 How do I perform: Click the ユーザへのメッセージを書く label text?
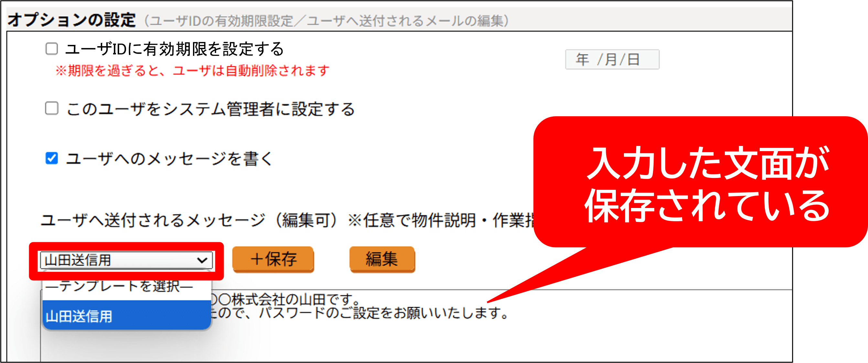pyautogui.click(x=169, y=158)
